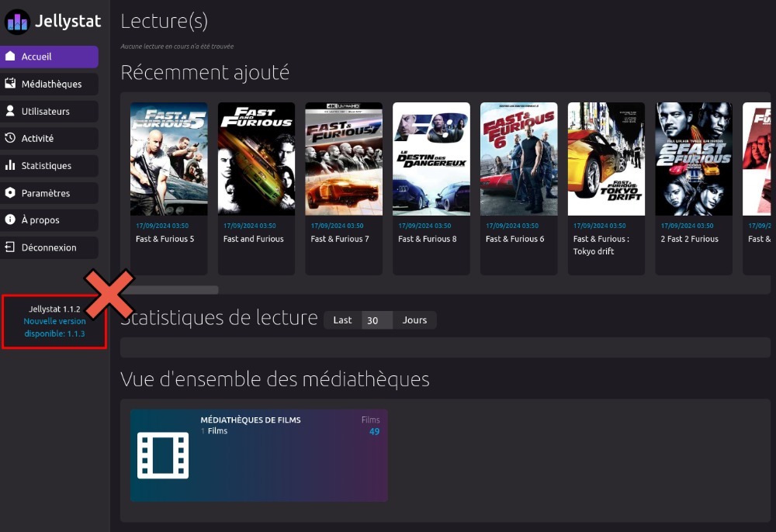Click the Statistiques bar chart icon
The image size is (776, 532).
coord(10,165)
